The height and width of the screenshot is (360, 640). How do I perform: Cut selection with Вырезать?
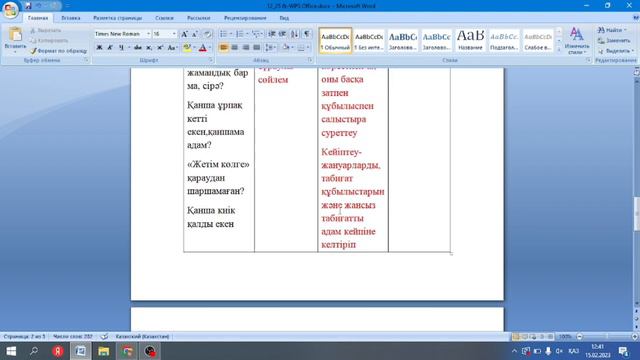(46, 31)
